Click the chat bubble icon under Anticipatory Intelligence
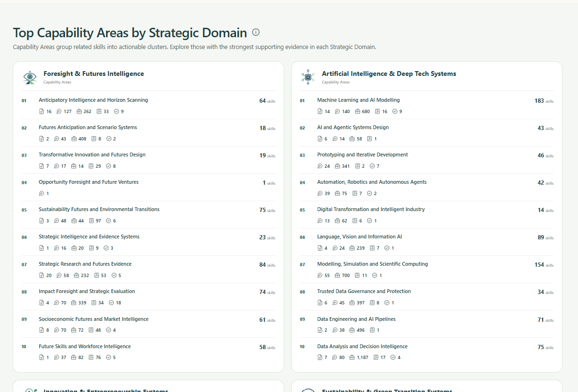The height and width of the screenshot is (392, 578). pyautogui.click(x=59, y=112)
